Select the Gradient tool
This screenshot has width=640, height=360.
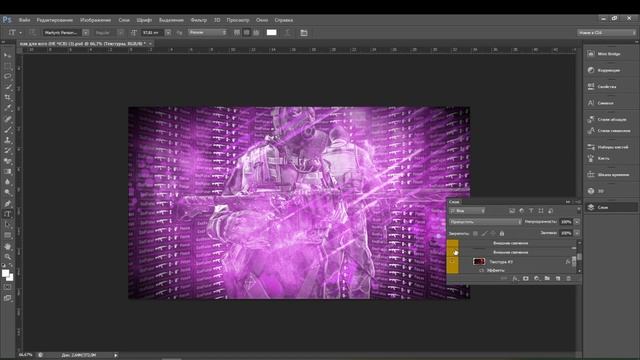point(7,172)
